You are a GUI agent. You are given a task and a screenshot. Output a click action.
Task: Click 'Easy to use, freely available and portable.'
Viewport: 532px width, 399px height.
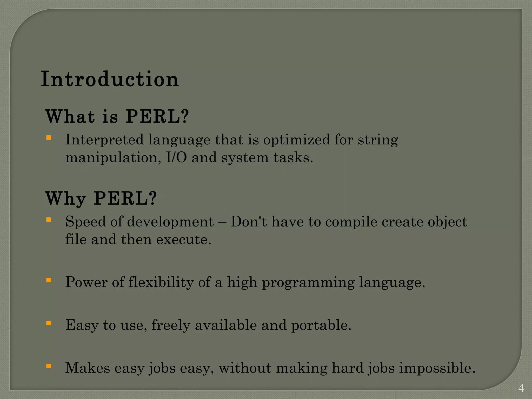coord(208,325)
